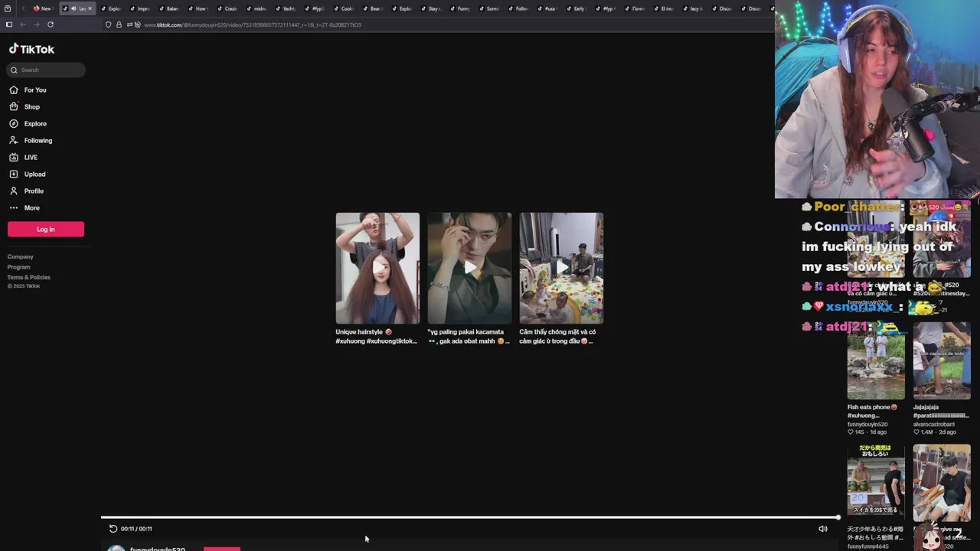
Task: Expand the Program footer section
Action: [19, 267]
